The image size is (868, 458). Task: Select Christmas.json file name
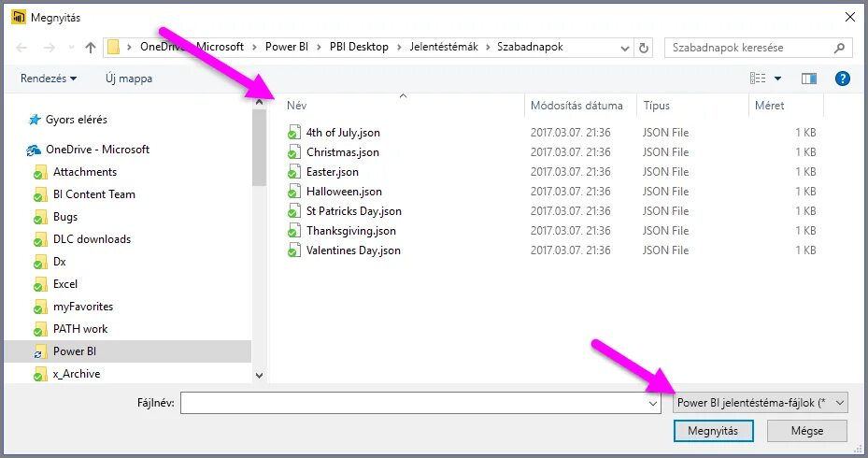click(x=343, y=152)
